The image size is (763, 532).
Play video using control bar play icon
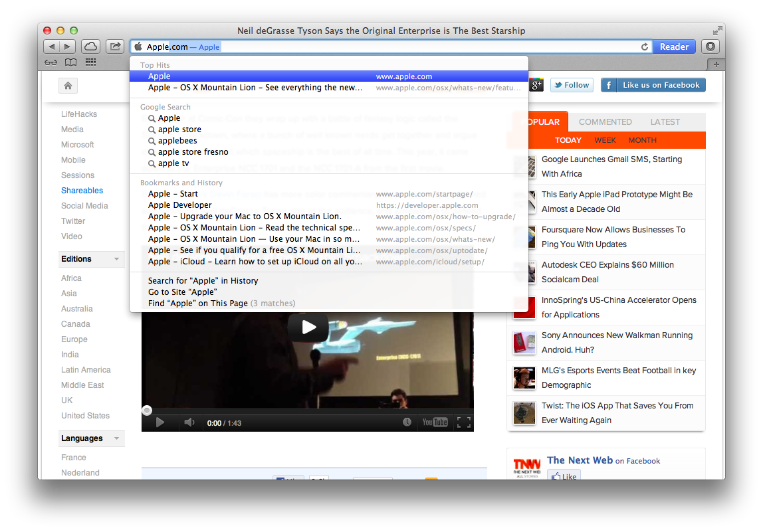(x=160, y=422)
